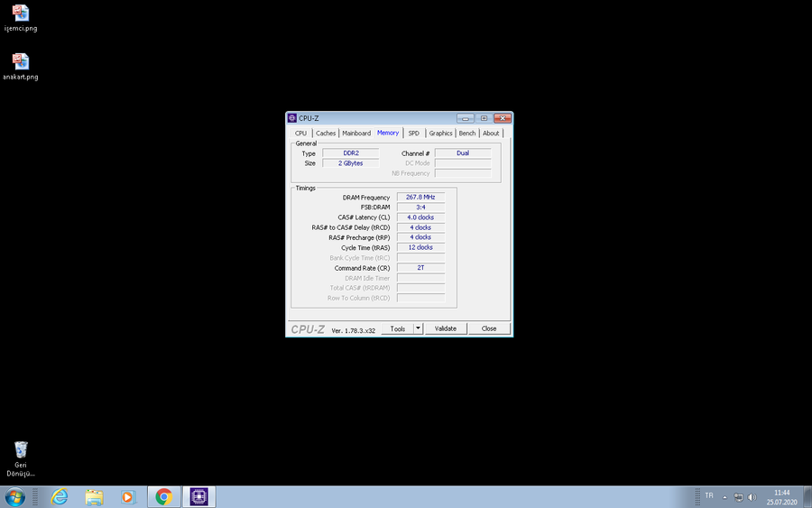Click the Dual channel field
Viewport: 812px width, 508px height.
point(463,153)
